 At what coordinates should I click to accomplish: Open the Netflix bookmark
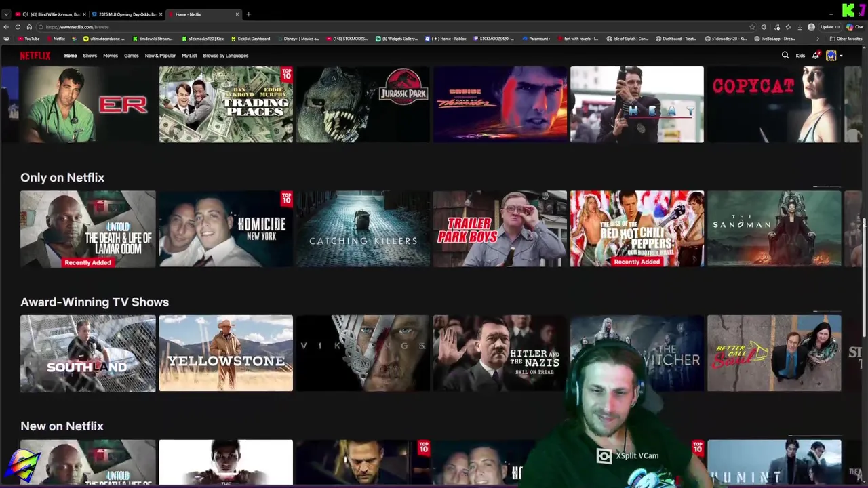(x=56, y=39)
